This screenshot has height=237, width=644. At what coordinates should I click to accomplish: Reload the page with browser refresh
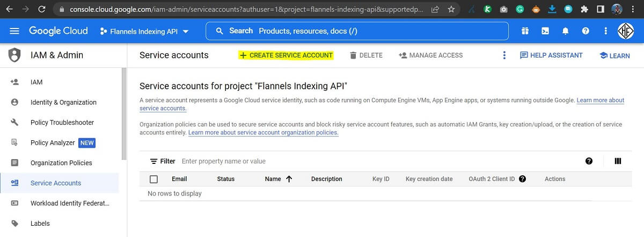tap(44, 9)
